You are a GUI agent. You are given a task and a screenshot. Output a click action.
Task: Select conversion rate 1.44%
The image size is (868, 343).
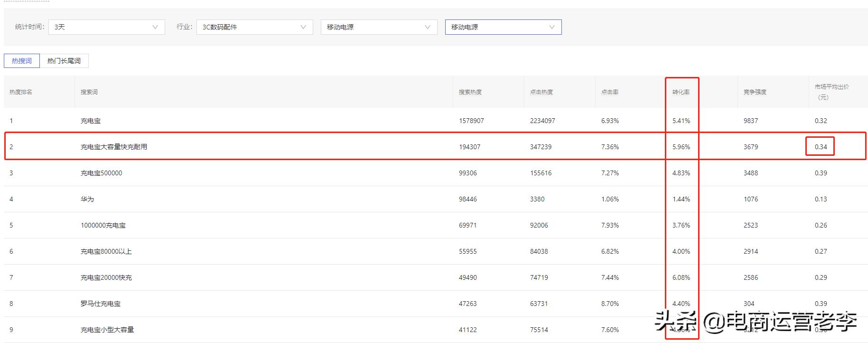(681, 199)
